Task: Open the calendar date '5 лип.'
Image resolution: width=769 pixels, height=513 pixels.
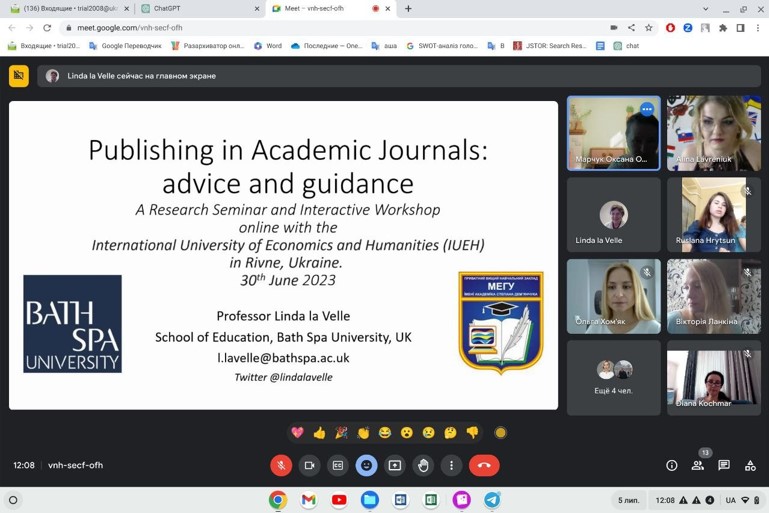Action: [628, 500]
